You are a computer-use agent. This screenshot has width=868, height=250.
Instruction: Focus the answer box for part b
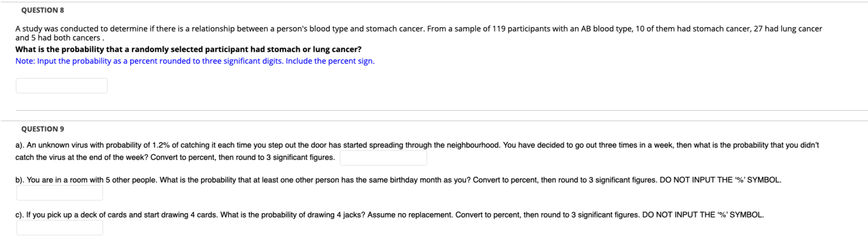pyautogui.click(x=59, y=193)
